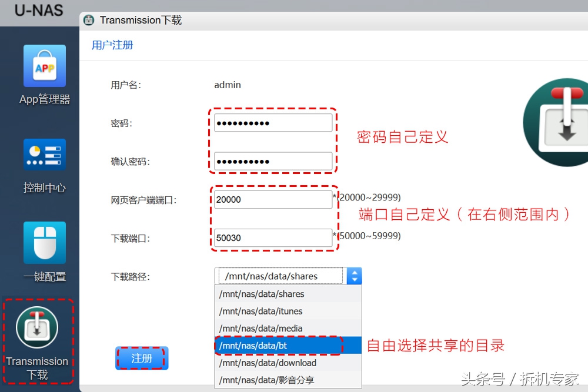
Task: Click the 下载路径 label
Action: point(130,277)
